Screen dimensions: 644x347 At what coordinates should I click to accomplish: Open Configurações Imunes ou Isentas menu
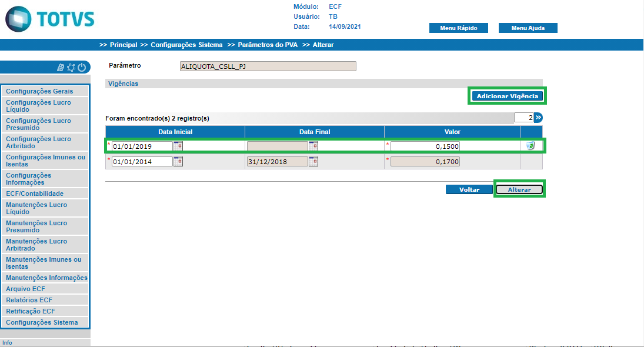[x=45, y=161]
